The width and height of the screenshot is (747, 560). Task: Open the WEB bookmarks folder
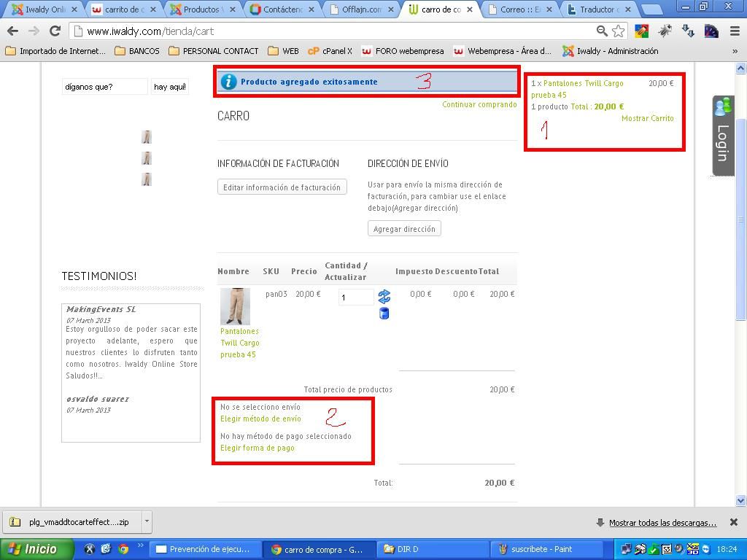[284, 51]
